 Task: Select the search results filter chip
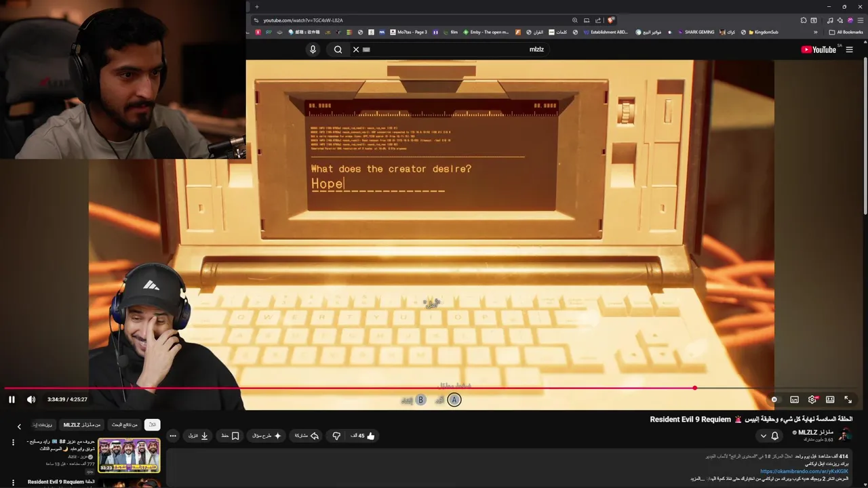(x=125, y=424)
